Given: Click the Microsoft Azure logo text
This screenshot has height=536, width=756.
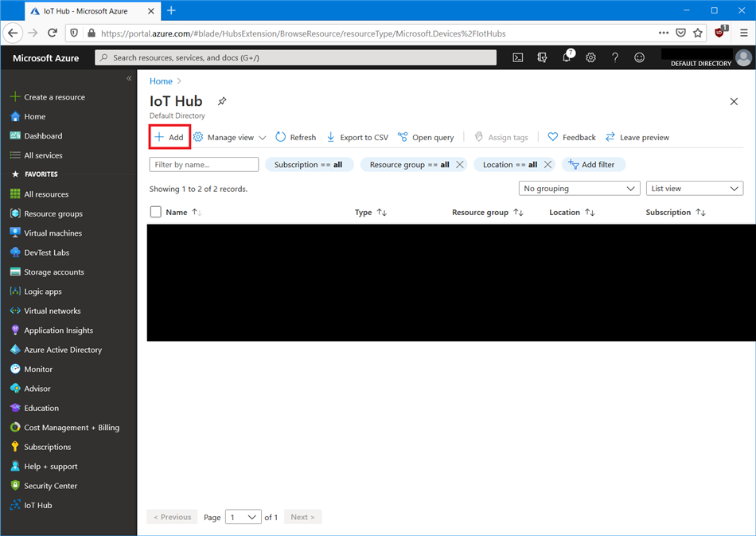Looking at the screenshot, I should [x=46, y=58].
